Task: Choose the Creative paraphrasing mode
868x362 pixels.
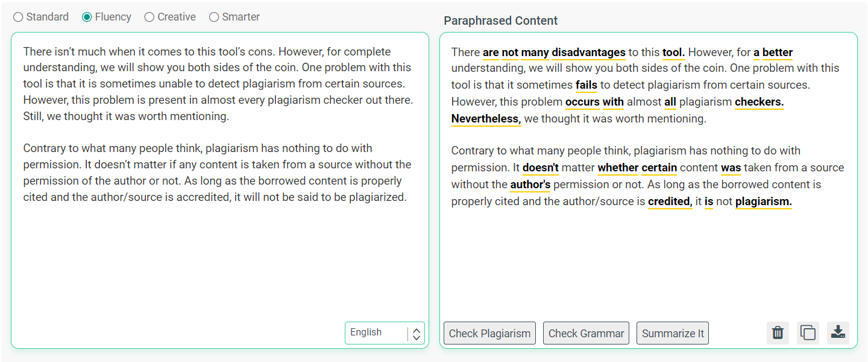Action: pos(149,17)
